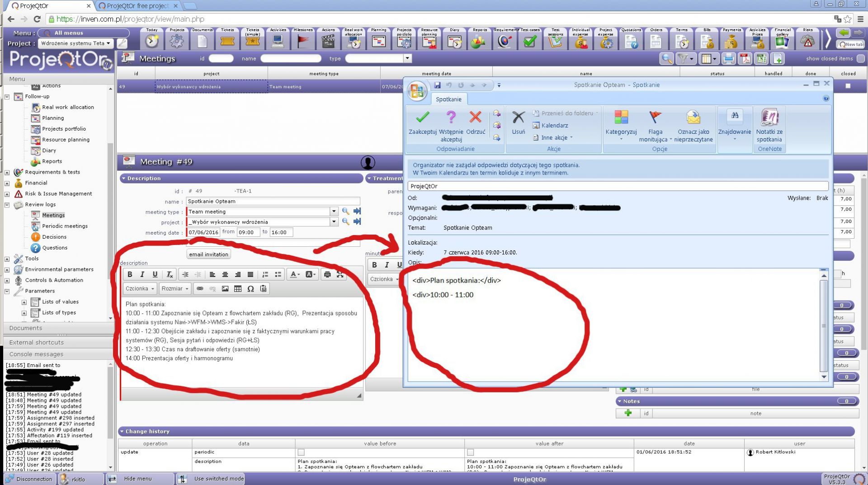This screenshot has width=868, height=485.
Task: Open Payments from the top toolbar
Action: click(731, 39)
